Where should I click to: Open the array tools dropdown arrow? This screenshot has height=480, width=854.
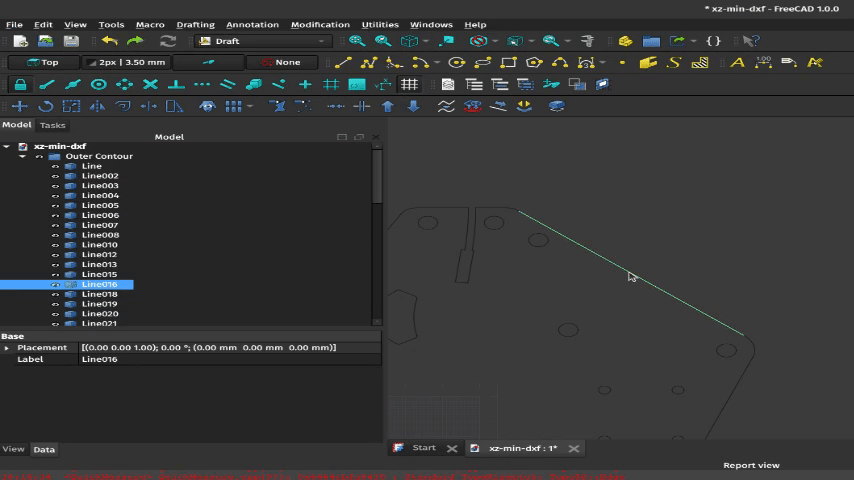coord(250,106)
